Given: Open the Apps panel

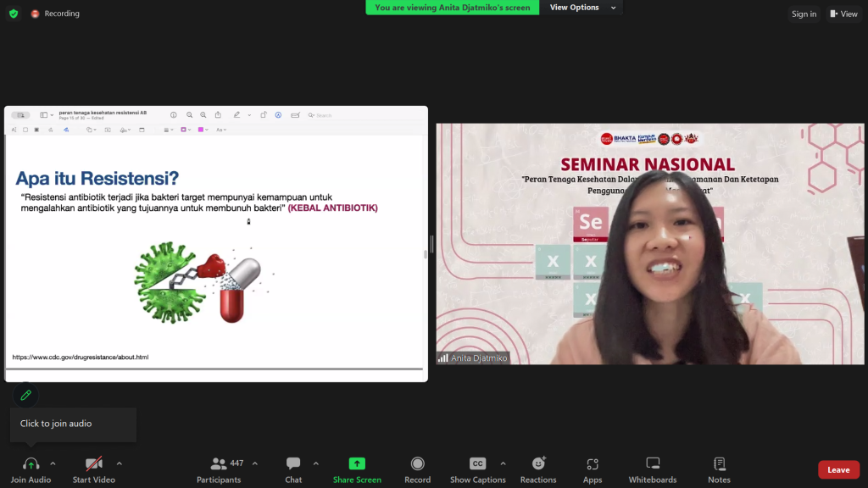Looking at the screenshot, I should coord(593,463).
